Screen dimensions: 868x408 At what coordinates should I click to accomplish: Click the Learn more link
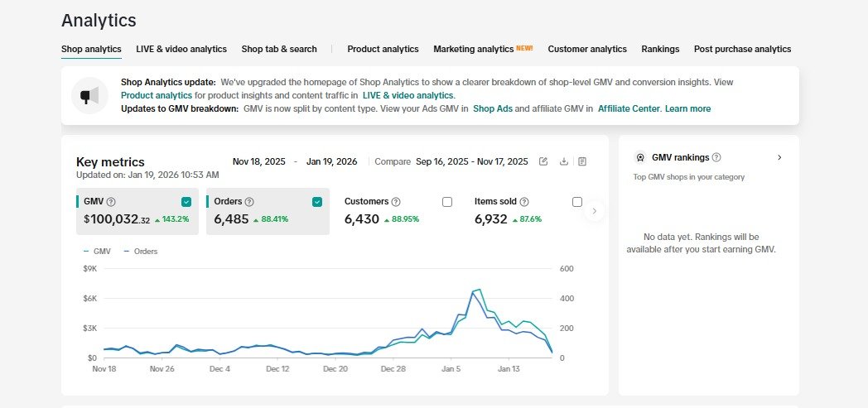[687, 109]
